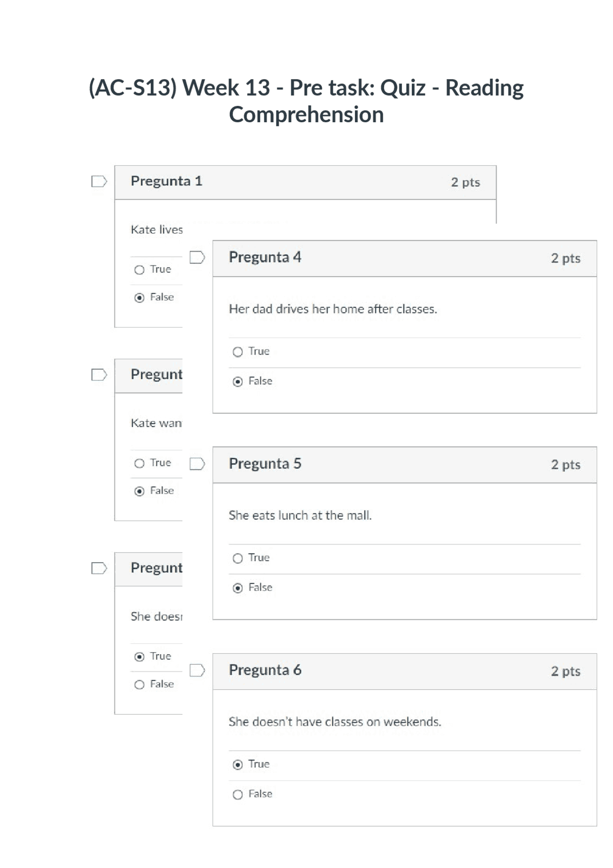Flag Pregunta 6 for review
Viewport: 613px width, 868px height.
tap(196, 670)
